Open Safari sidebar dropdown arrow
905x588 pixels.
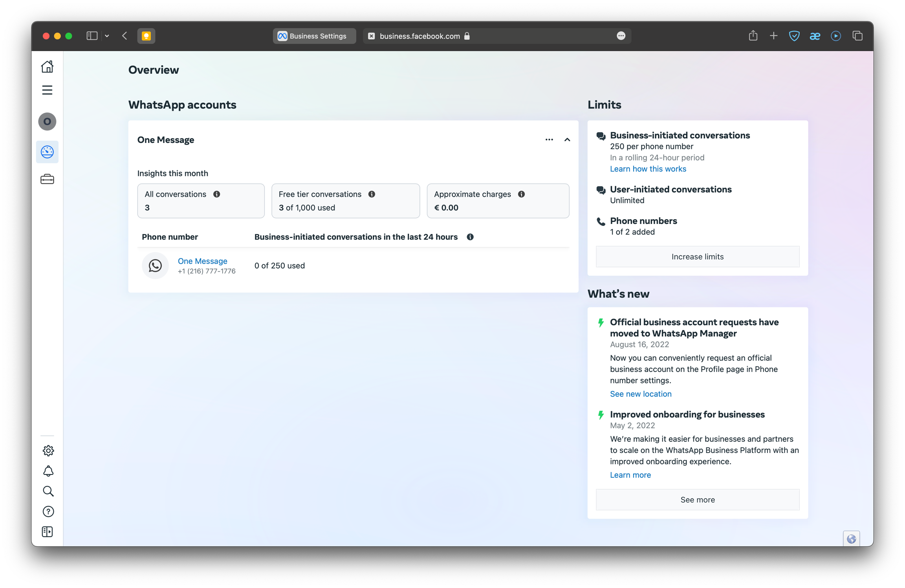tap(107, 36)
